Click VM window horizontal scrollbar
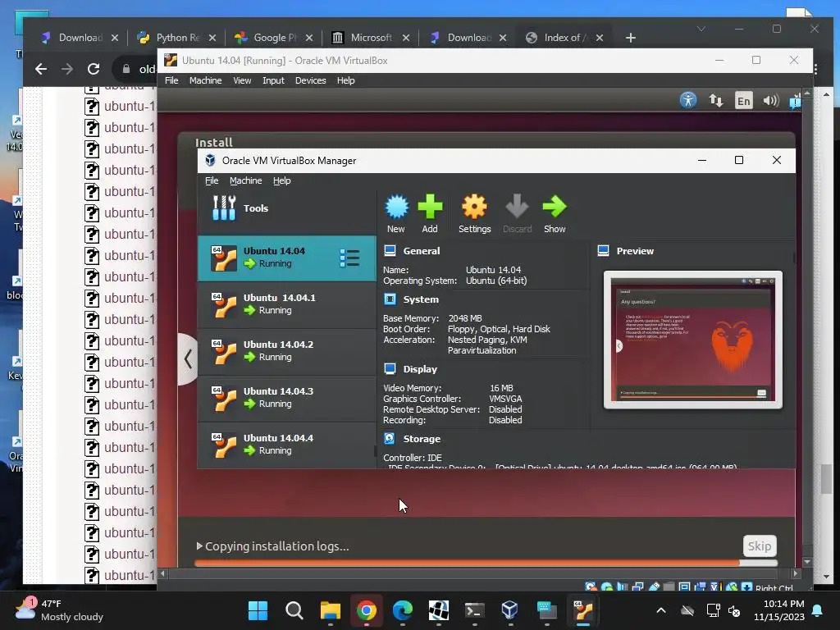840x630 pixels. coord(478,573)
